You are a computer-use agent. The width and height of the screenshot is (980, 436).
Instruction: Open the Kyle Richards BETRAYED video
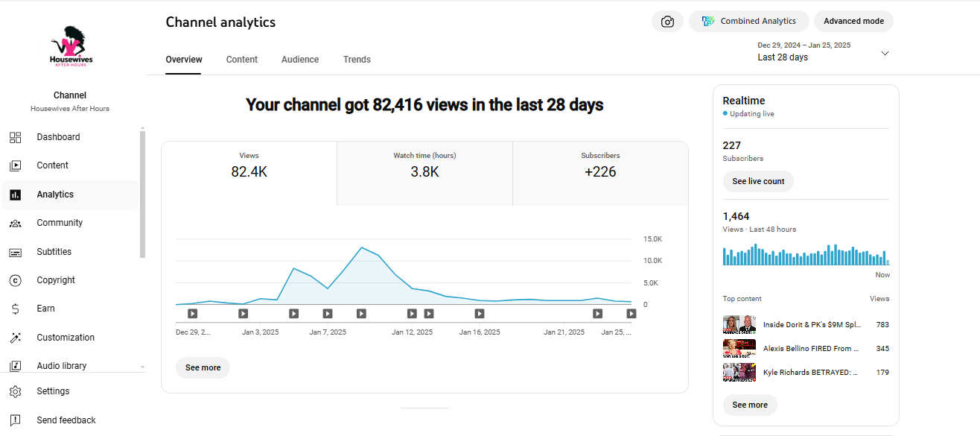[810, 373]
